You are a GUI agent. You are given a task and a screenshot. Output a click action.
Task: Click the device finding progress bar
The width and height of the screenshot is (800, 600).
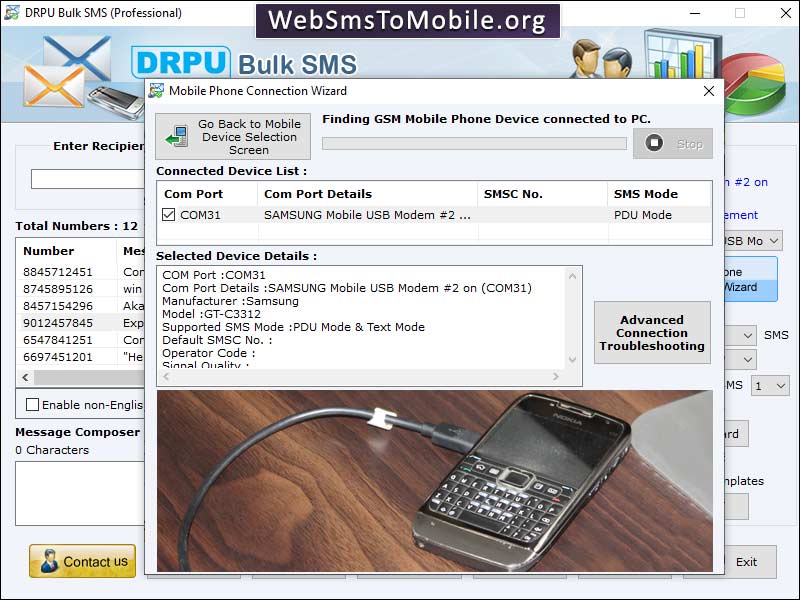[474, 142]
